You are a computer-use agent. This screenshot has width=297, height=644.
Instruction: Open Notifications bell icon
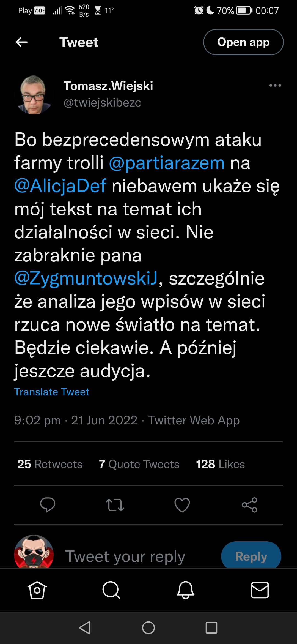click(186, 590)
